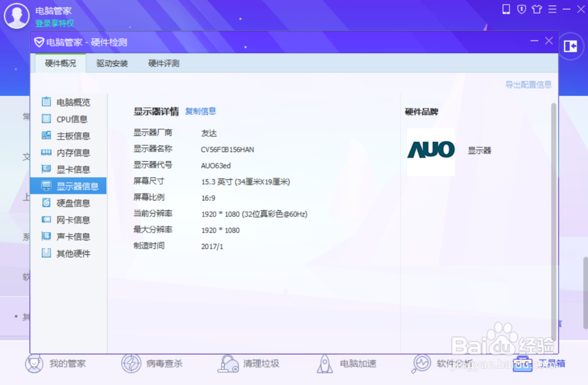Open the mobile phone icon in title bar
This screenshot has height=385, width=588.
[506, 9]
